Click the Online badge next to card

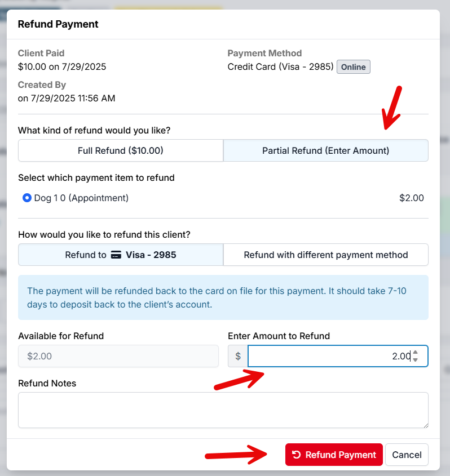(353, 67)
